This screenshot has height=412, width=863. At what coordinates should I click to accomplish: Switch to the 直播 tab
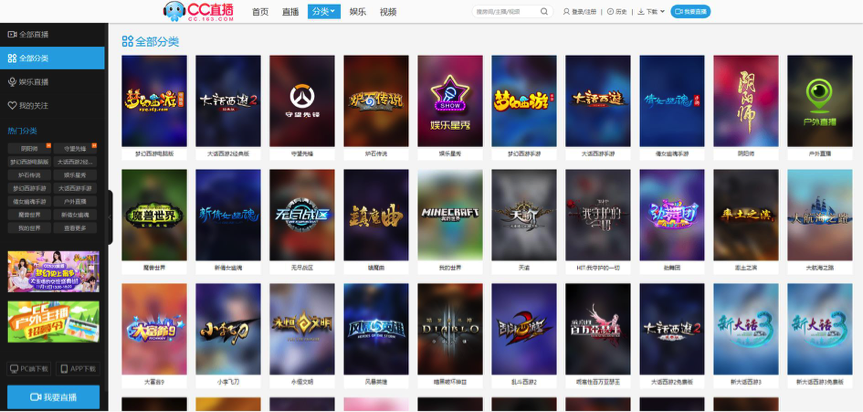click(x=290, y=12)
